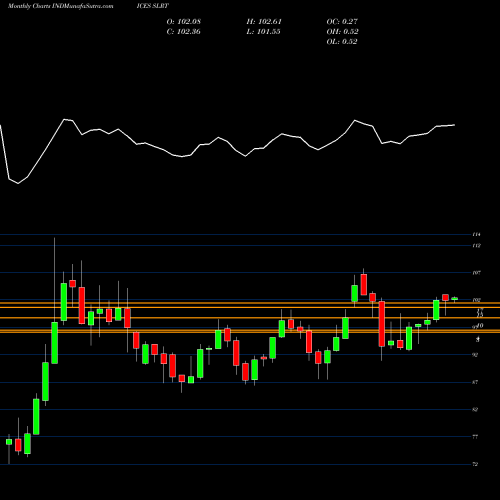Screen dimensions: 500x500
Task: Click the candle with the tallest upper wick
Action: 54,343
